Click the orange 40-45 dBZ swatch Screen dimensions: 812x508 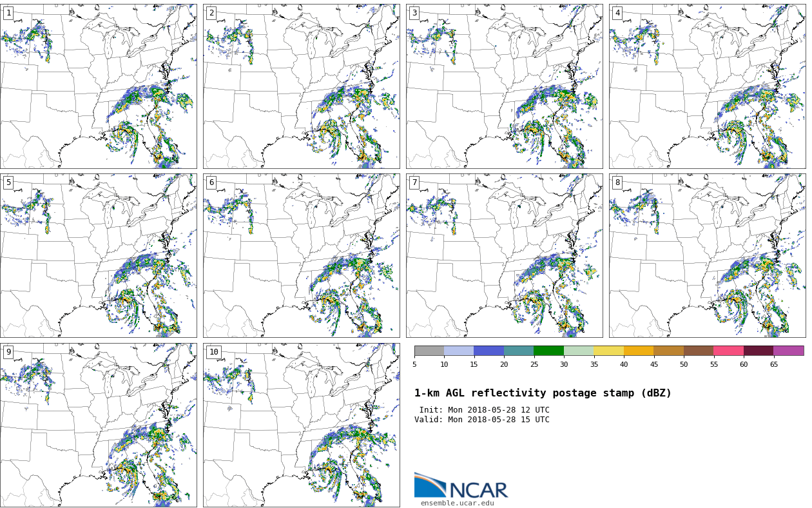[639, 351]
